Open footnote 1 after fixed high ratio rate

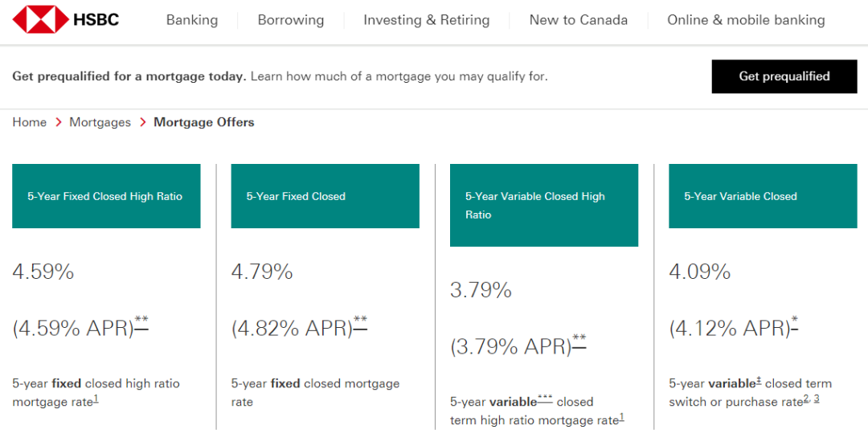pos(96,399)
